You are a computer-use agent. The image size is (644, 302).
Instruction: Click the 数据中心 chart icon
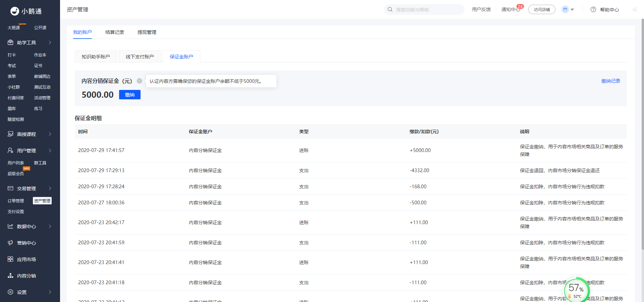click(10, 226)
